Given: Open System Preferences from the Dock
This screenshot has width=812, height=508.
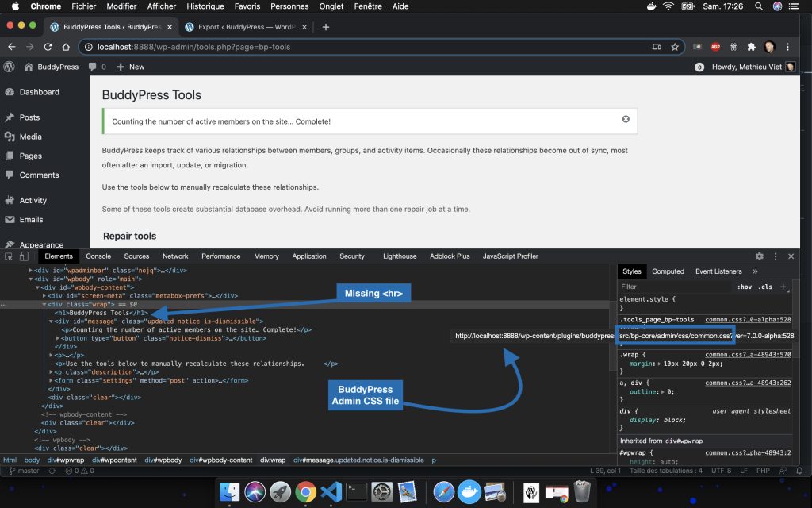Looking at the screenshot, I should click(381, 491).
